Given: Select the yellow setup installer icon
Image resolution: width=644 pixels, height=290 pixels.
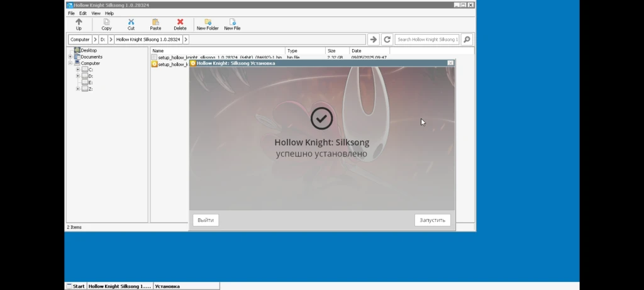Looking at the screenshot, I should [x=155, y=64].
